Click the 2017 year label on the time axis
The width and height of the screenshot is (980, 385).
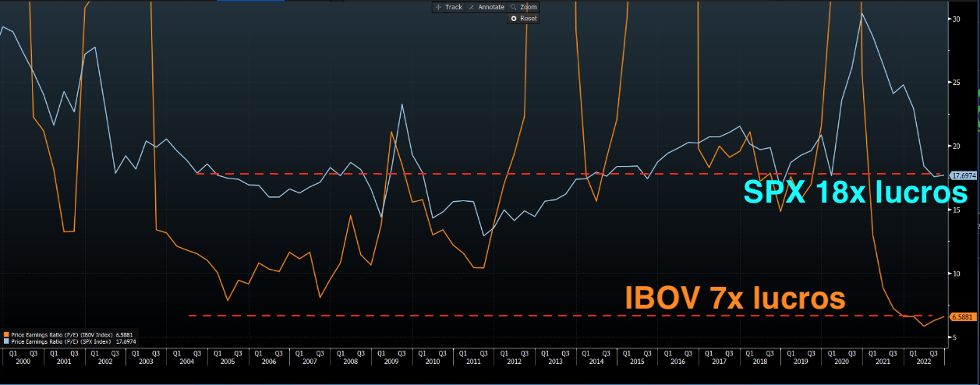click(x=719, y=362)
